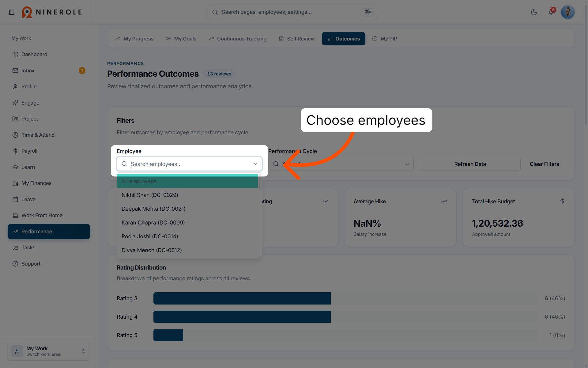Switch to the Continuous Tracking tab
The width and height of the screenshot is (588, 368).
[x=238, y=39]
